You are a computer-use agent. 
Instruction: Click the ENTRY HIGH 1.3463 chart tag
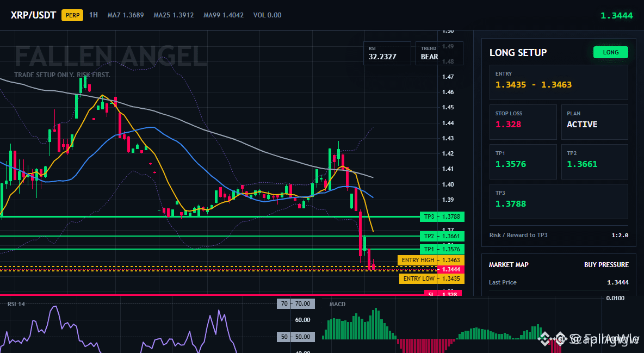(431, 260)
